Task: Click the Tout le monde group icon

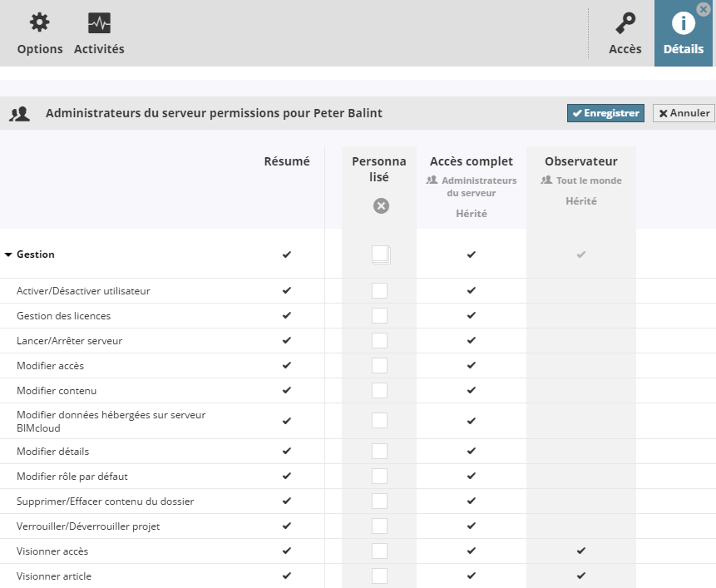Action: click(546, 180)
